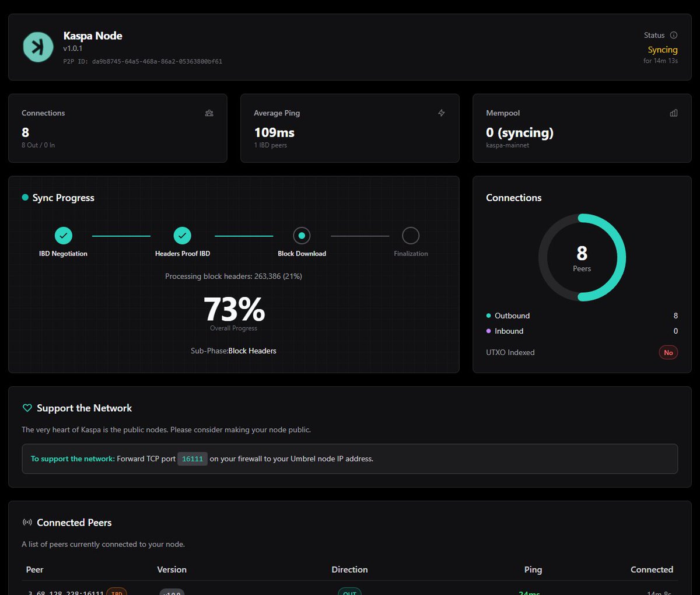Click the Kaspa Node title
Image resolution: width=700 pixels, height=595 pixels.
click(93, 36)
